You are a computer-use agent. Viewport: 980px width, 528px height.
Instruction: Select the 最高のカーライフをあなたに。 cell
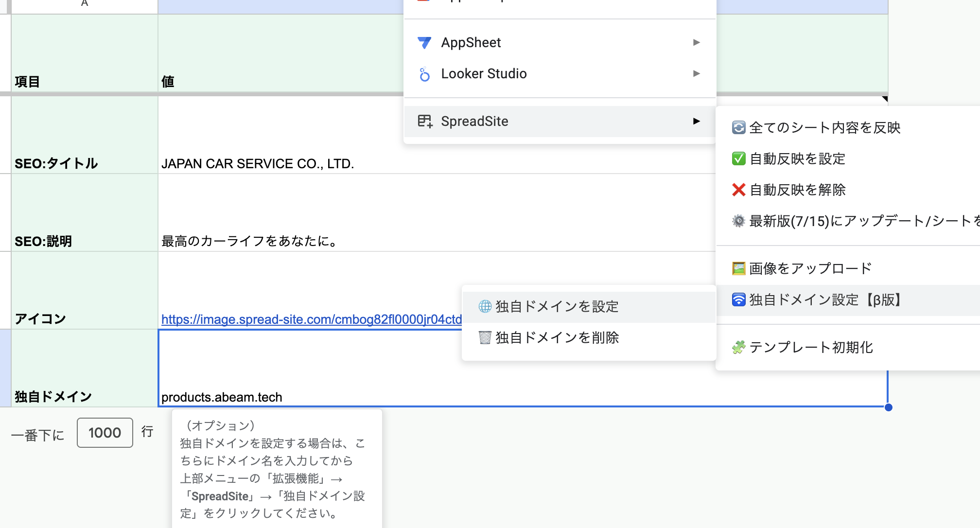click(x=437, y=213)
